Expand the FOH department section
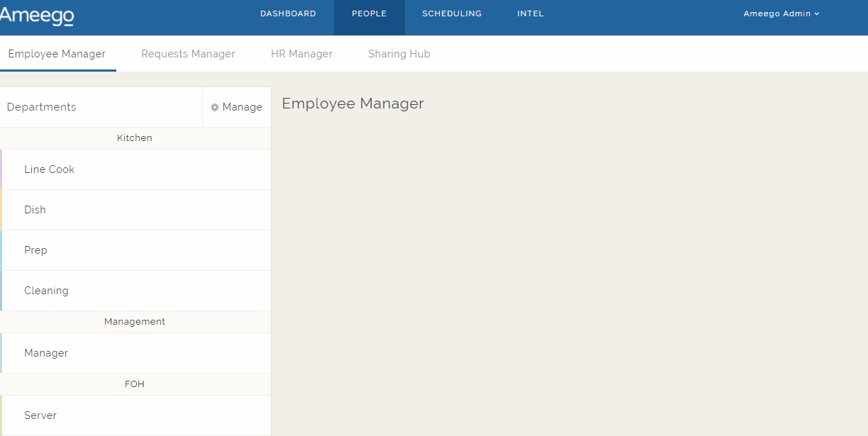The height and width of the screenshot is (436, 868). [x=135, y=384]
